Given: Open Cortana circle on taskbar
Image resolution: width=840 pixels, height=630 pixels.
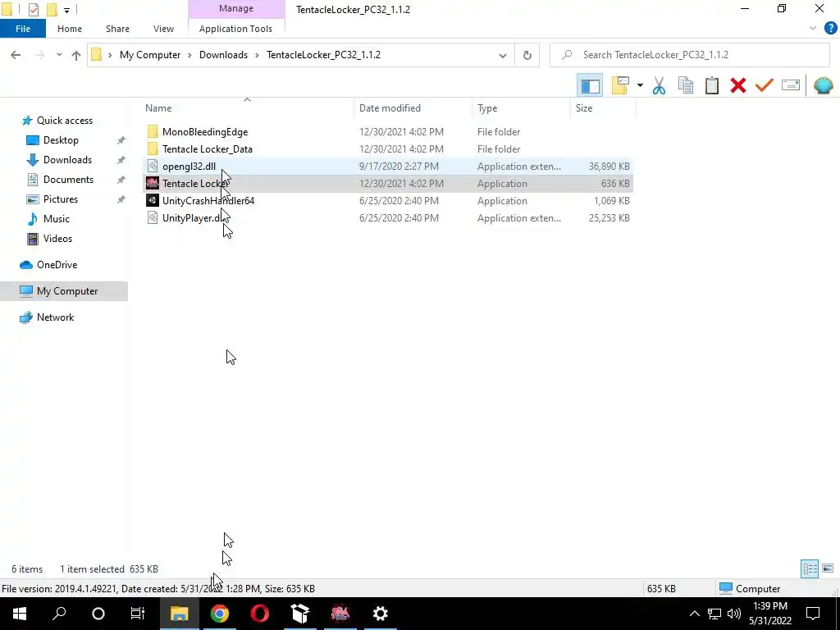Looking at the screenshot, I should point(98,614).
